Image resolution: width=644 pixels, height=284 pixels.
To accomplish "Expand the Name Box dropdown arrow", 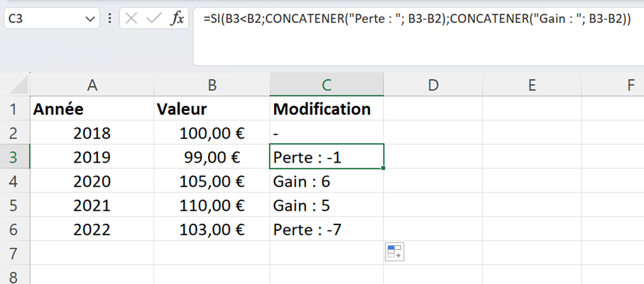I will point(90,19).
